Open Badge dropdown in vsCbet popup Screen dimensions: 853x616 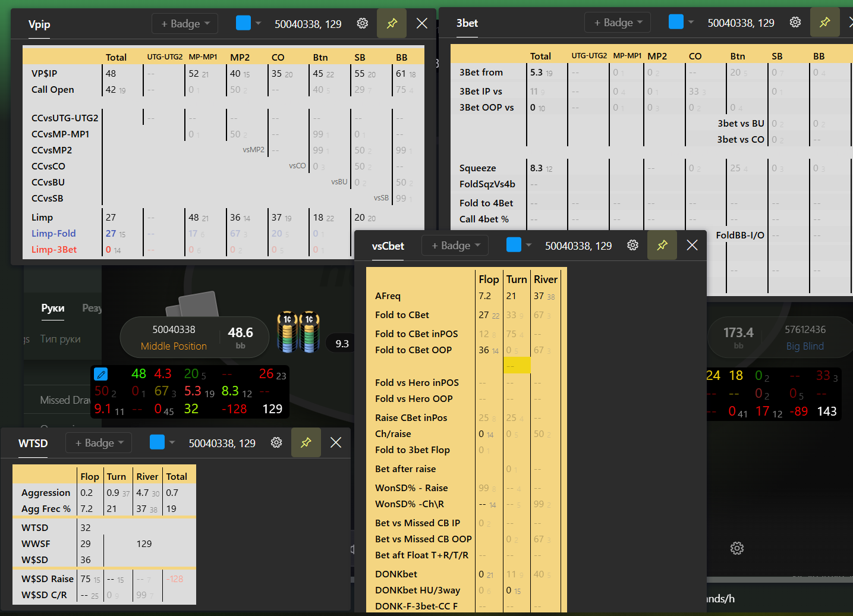tap(455, 245)
